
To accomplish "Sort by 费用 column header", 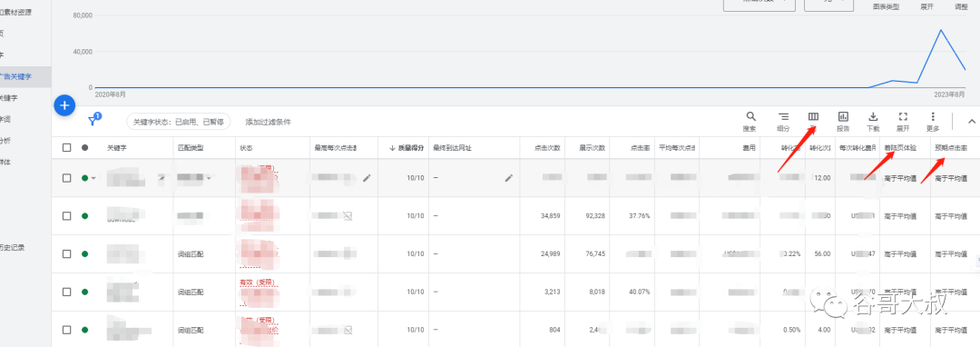I will pyautogui.click(x=750, y=148).
